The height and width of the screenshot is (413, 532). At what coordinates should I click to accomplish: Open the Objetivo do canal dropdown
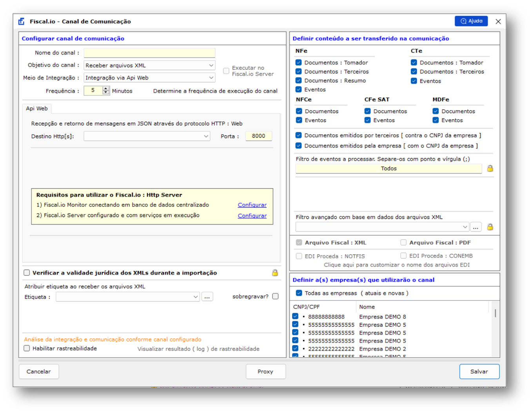[149, 65]
